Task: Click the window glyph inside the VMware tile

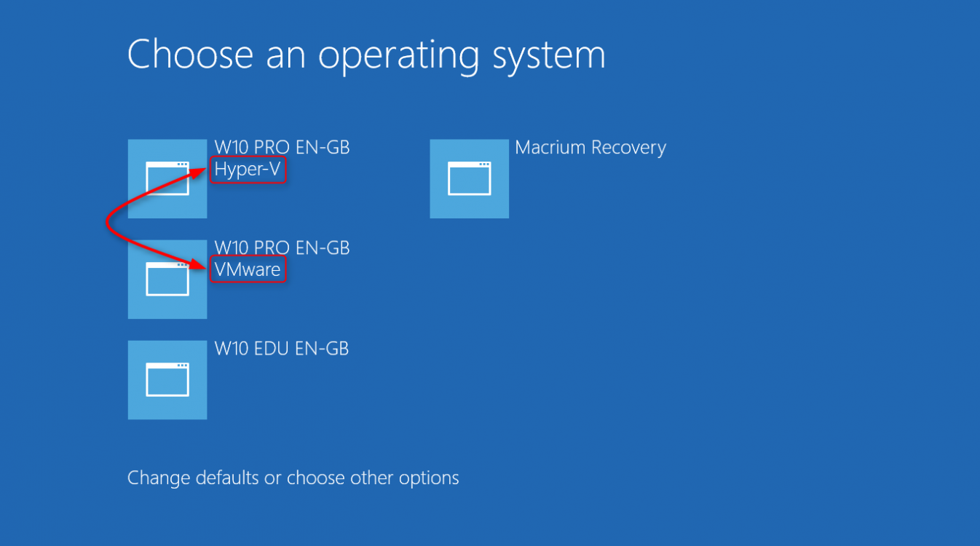Action: click(x=167, y=280)
